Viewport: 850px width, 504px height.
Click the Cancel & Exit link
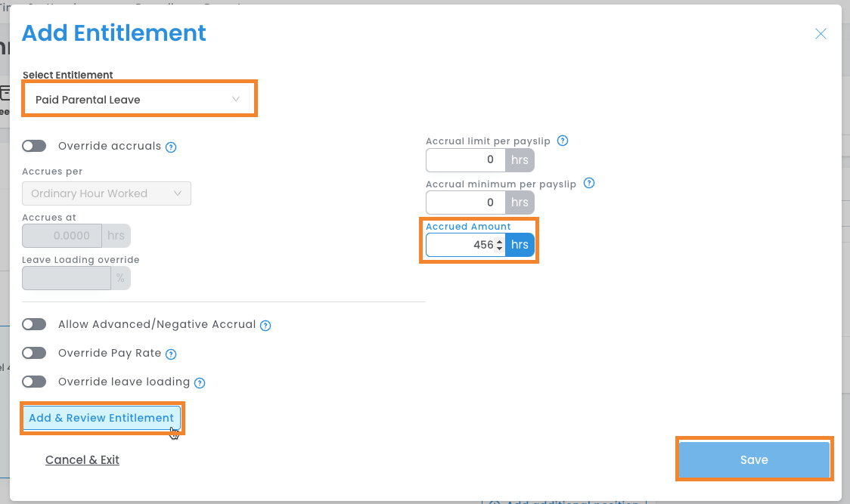coord(82,459)
